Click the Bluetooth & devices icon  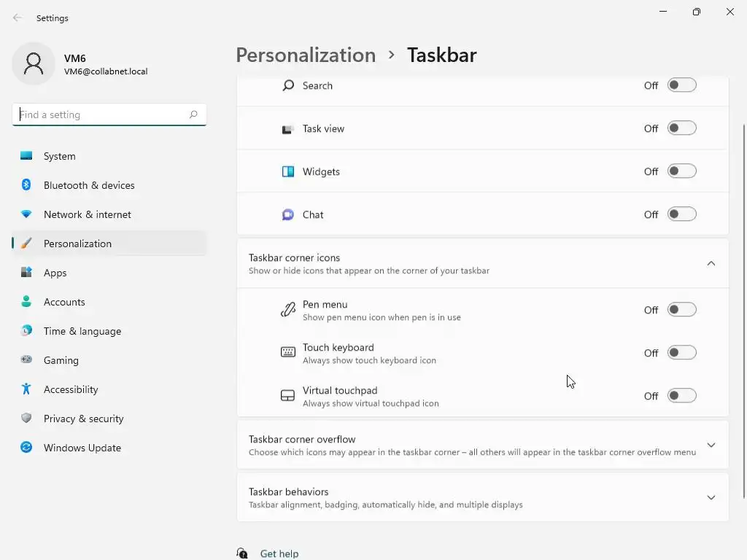(x=26, y=185)
